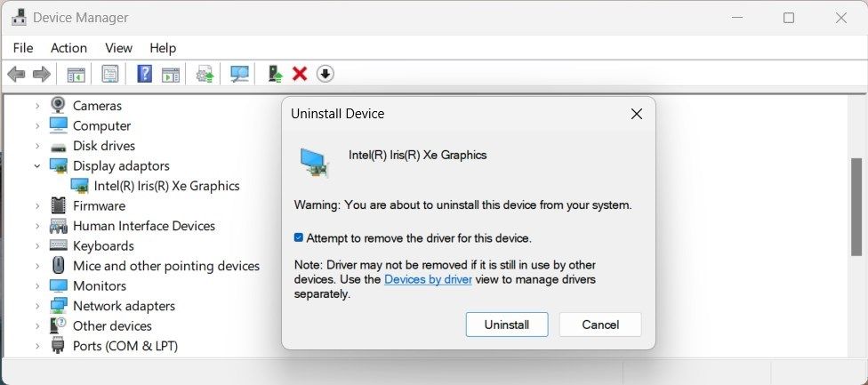Expand the Keyboards category chevron

(x=37, y=245)
